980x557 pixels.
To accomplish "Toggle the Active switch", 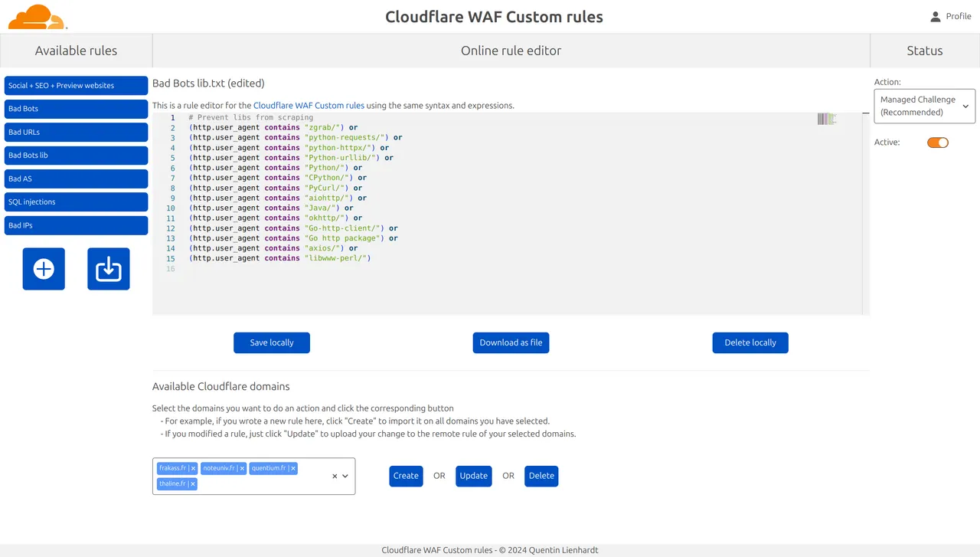I will [x=938, y=143].
